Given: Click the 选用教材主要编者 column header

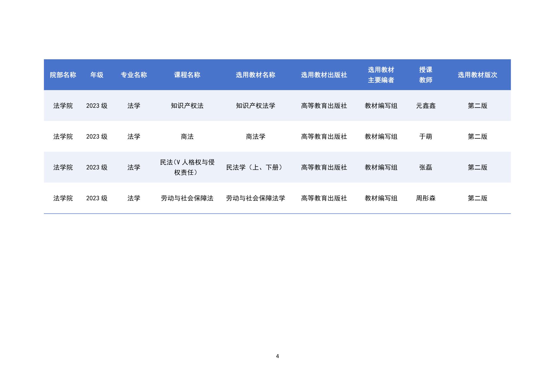Looking at the screenshot, I should (x=381, y=75).
